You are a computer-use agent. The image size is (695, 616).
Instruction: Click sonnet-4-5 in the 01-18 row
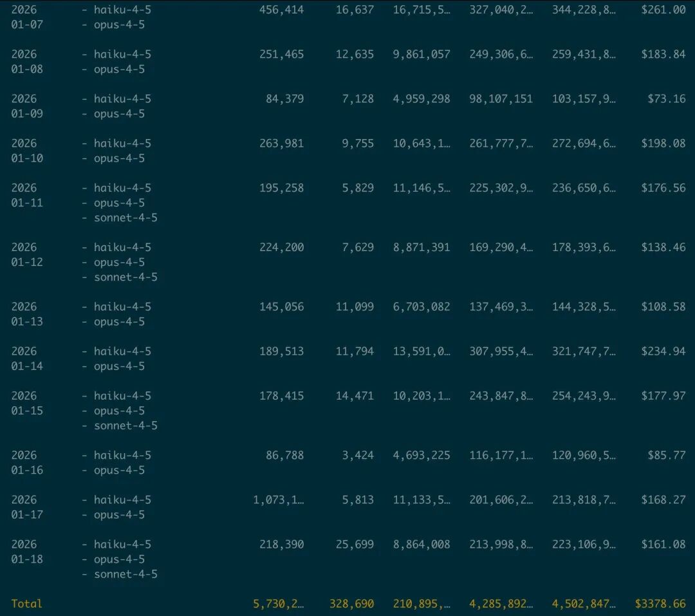[125, 574]
